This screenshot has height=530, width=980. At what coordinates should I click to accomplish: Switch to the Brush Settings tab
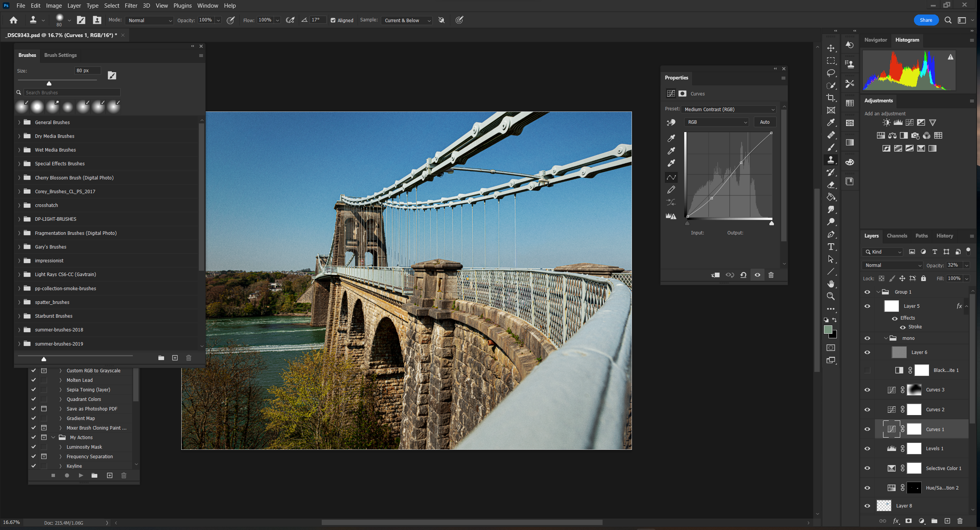point(60,55)
